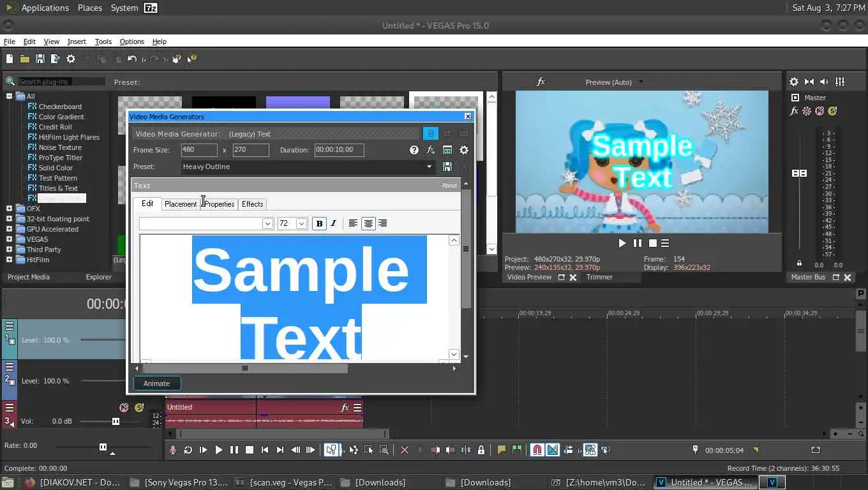This screenshot has width=868, height=490.
Task: Click the Master automation settings flower icon
Action: (807, 111)
